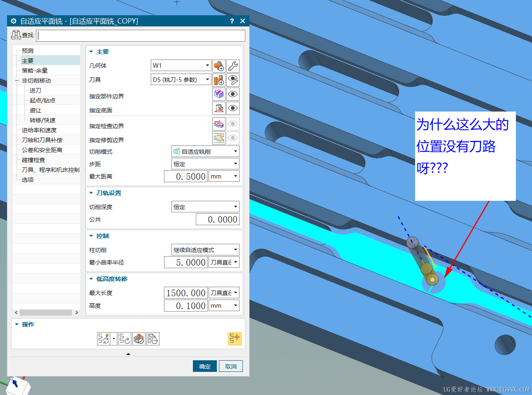Open the Generate button's dropdown arrow
Image resolution: width=532 pixels, height=395 pixels.
tap(114, 339)
